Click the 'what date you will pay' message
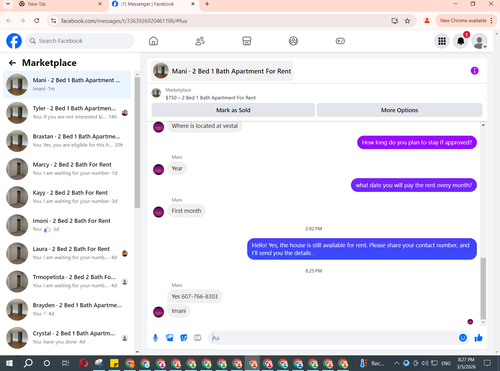 coord(414,185)
